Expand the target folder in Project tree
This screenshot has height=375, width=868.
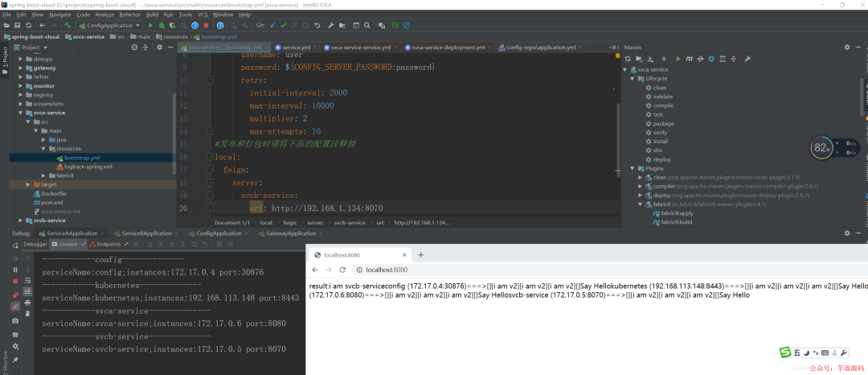point(28,184)
